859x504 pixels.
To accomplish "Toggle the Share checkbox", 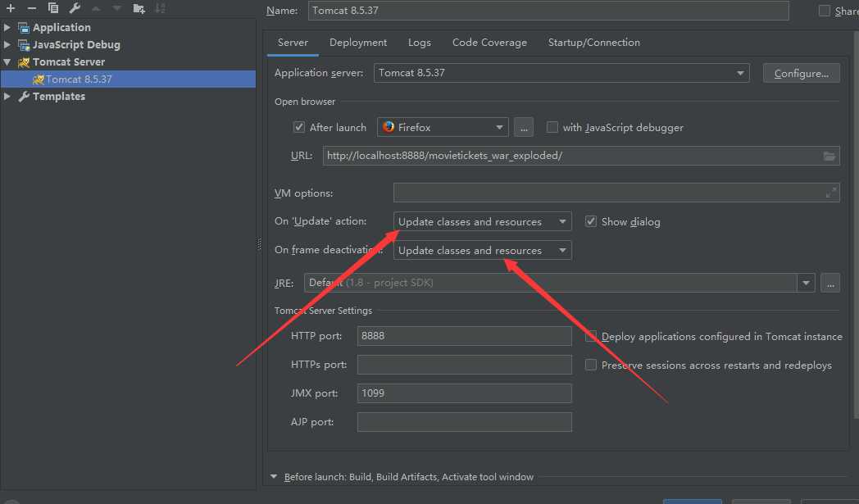I will (824, 11).
